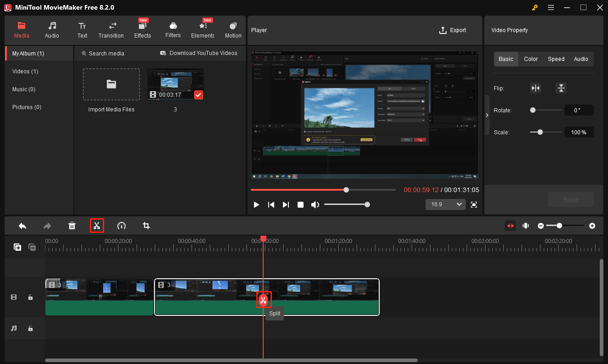The image size is (608, 364).
Task: Switch to Color property tab
Action: click(x=531, y=59)
